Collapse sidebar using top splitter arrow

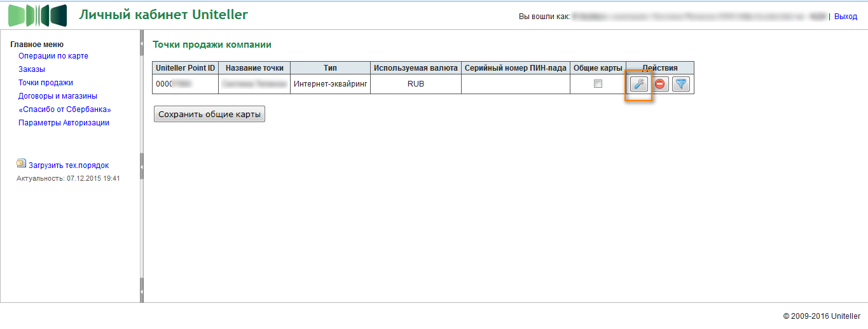pyautogui.click(x=141, y=45)
